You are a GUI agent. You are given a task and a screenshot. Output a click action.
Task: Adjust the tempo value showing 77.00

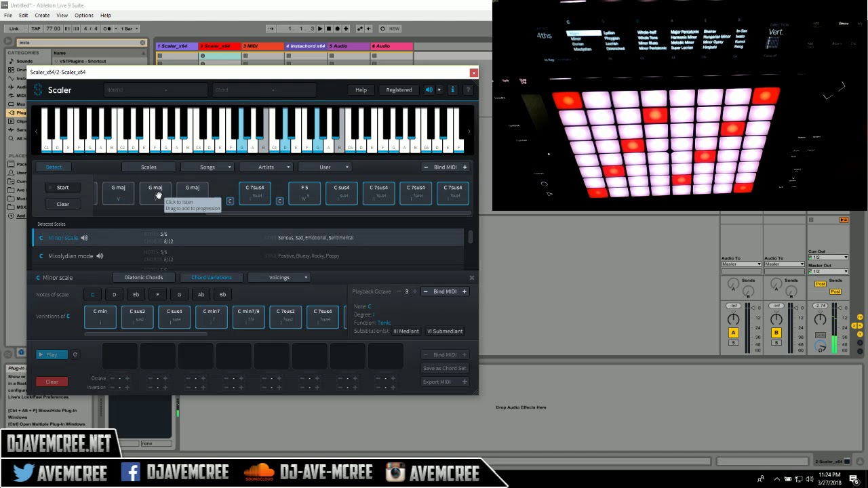coord(52,28)
